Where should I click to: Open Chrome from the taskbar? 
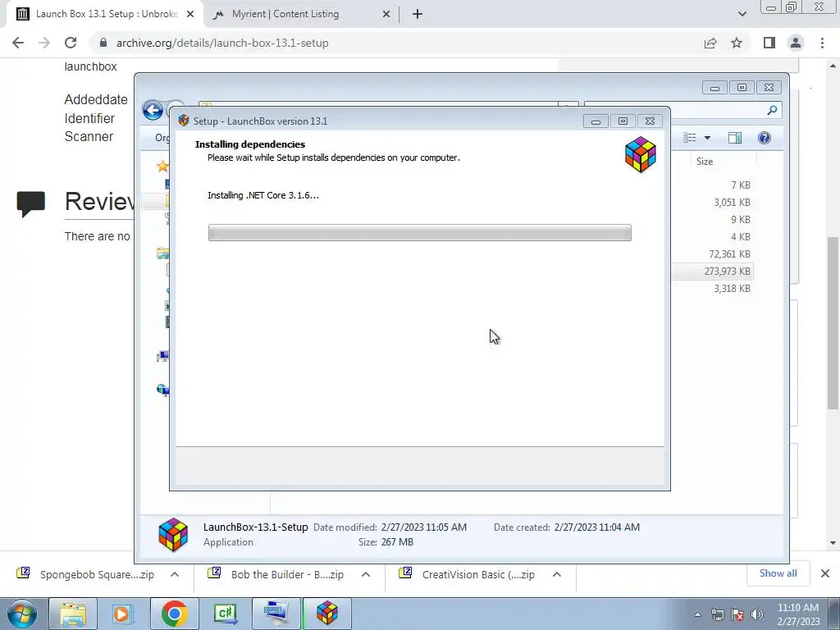175,614
